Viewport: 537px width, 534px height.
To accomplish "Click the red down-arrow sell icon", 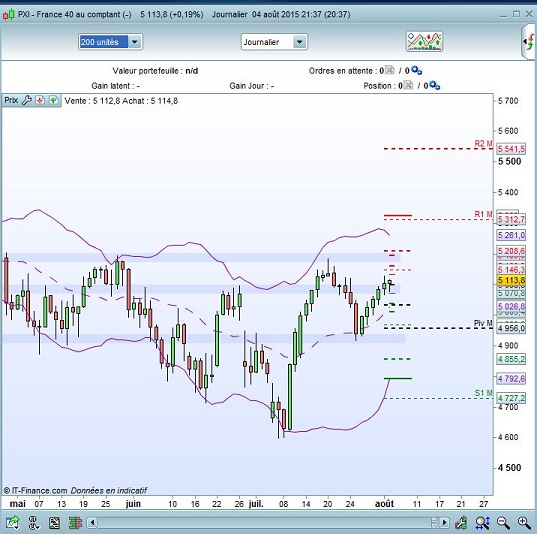I will 40,100.
